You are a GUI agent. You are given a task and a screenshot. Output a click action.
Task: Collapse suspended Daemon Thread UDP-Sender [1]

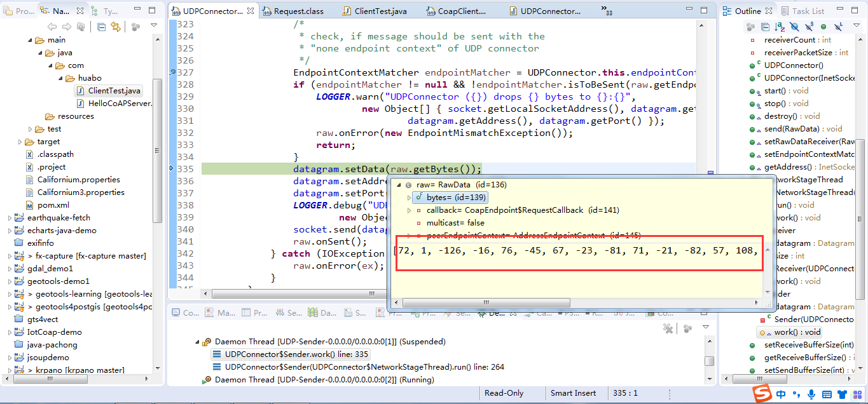[196, 342]
